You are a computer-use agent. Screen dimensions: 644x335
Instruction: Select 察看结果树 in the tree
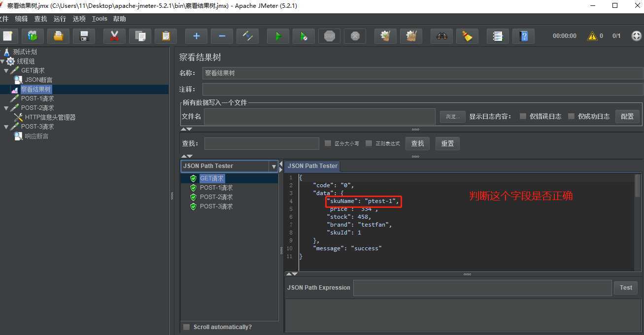(x=35, y=89)
